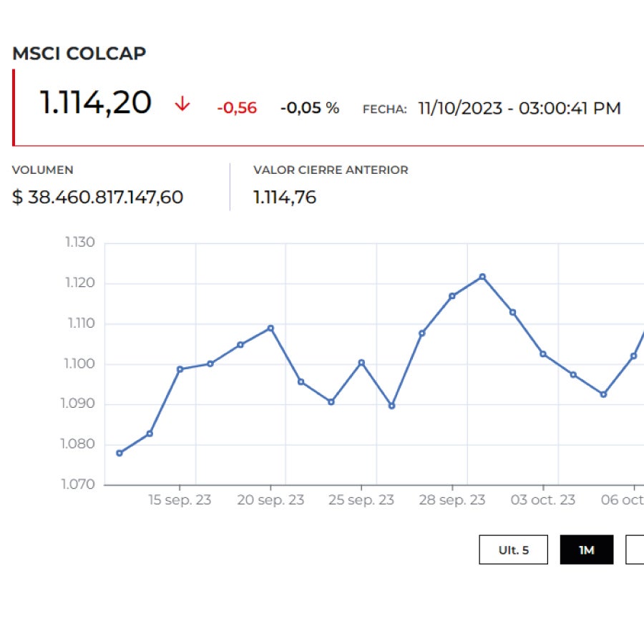
Task: Select the -0,56 change figure
Action: (x=237, y=107)
